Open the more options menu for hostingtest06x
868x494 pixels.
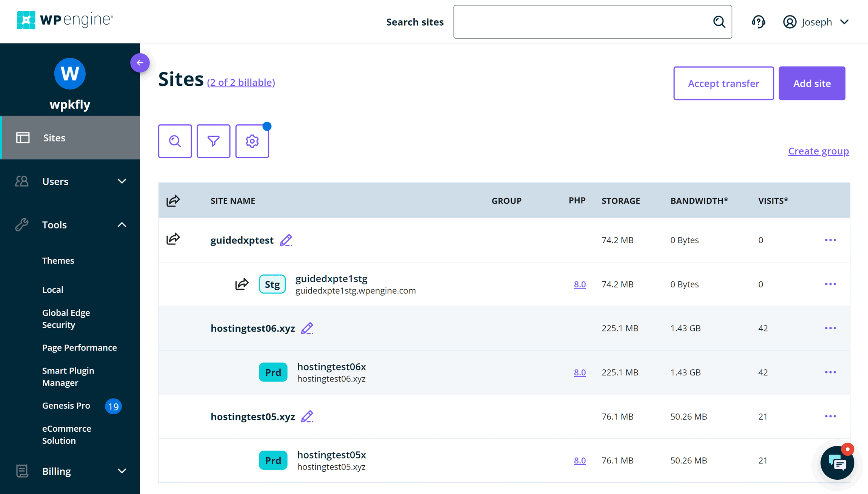click(830, 372)
